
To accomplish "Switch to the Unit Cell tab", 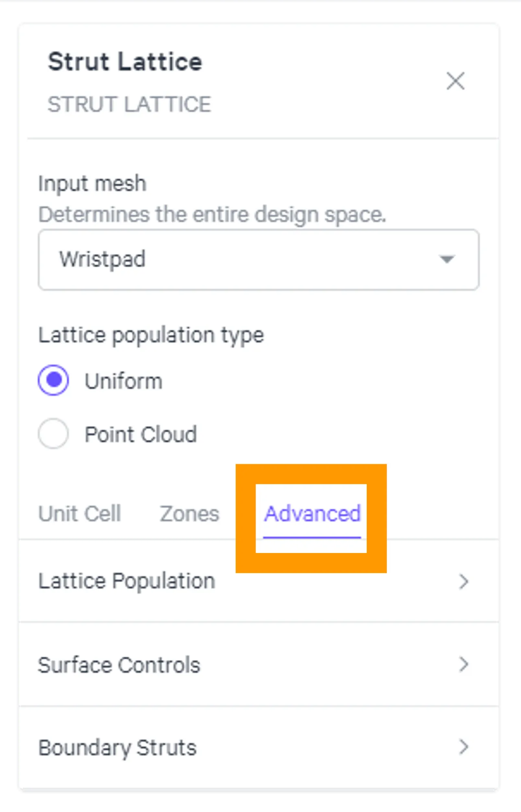I will click(79, 513).
